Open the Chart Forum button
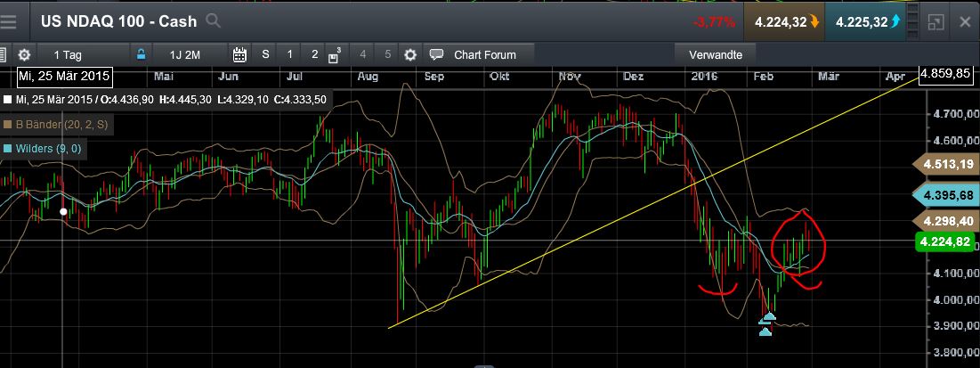The image size is (980, 368). click(479, 54)
